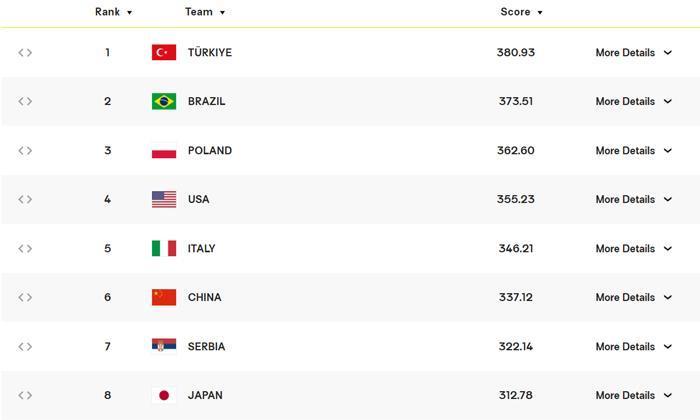Click the rank change arrows beside Türkiye
This screenshot has height=420, width=700.
[x=25, y=53]
